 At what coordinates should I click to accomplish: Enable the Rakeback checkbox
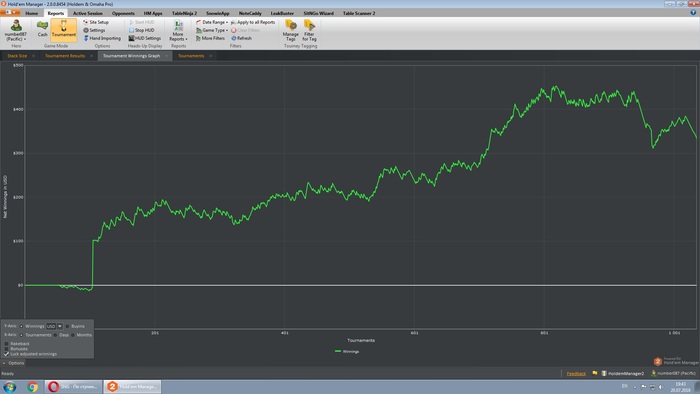pyautogui.click(x=6, y=344)
